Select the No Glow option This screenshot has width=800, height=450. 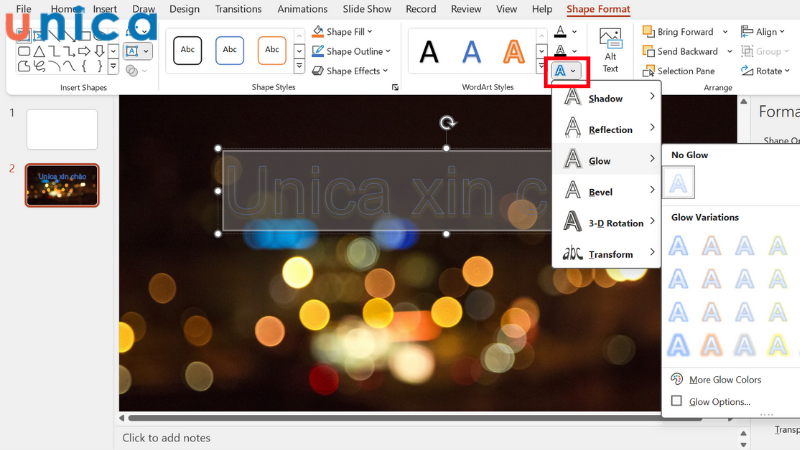(679, 183)
